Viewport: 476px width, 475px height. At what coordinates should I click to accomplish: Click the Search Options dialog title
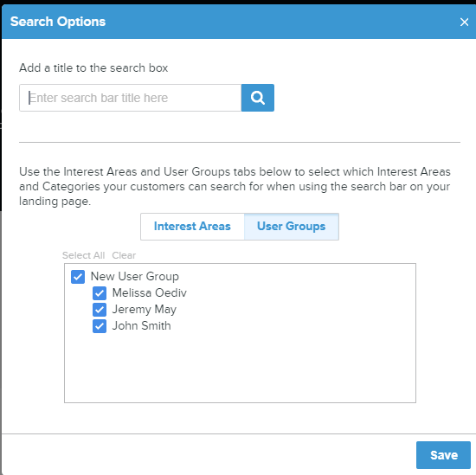pyautogui.click(x=58, y=22)
